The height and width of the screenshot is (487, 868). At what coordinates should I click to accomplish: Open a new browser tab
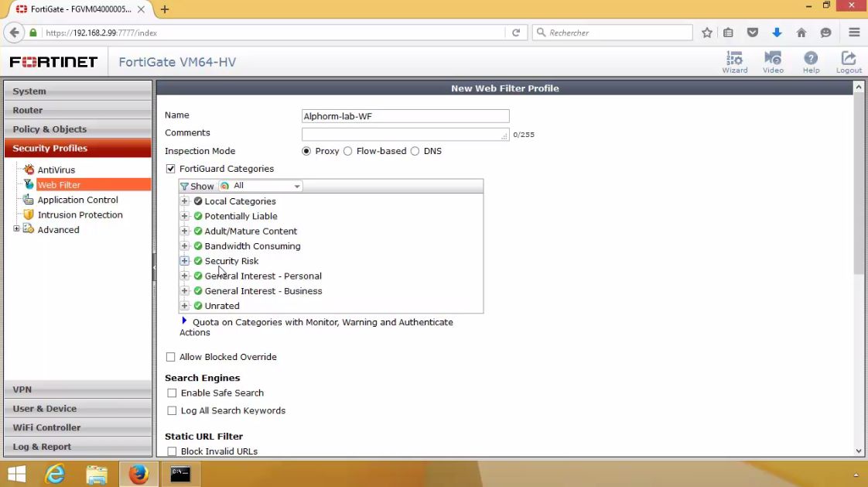click(x=165, y=9)
